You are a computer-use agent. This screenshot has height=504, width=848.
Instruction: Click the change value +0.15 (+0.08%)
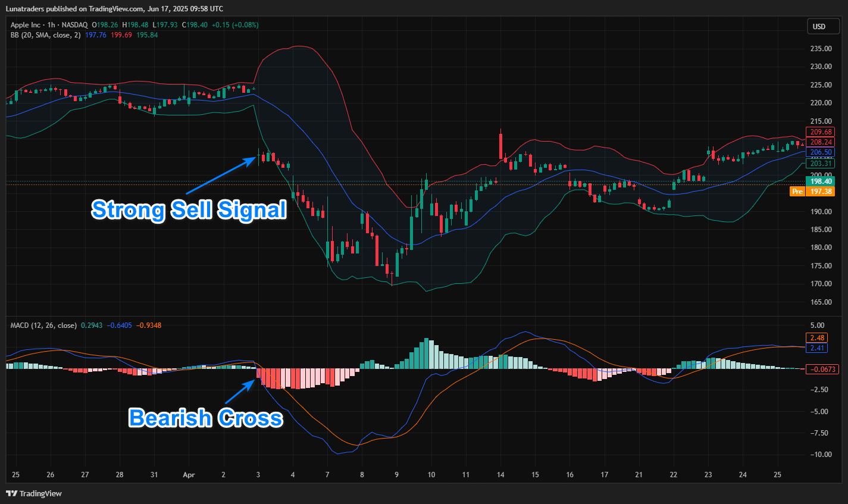point(235,25)
